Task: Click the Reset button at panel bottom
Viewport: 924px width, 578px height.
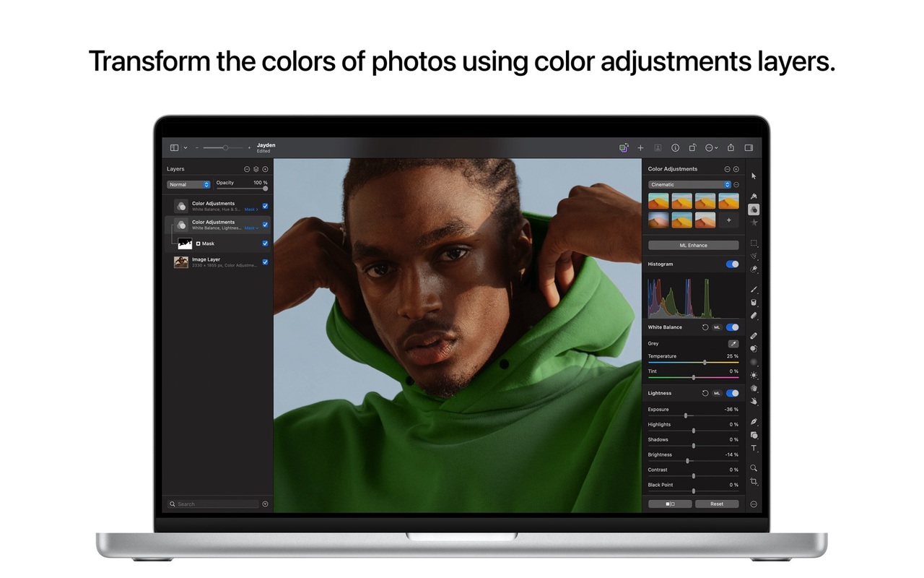Action: tap(718, 504)
